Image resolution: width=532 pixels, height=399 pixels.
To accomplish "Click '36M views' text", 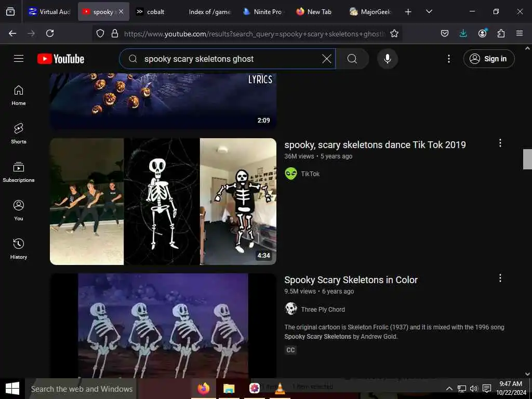I will 299,156.
